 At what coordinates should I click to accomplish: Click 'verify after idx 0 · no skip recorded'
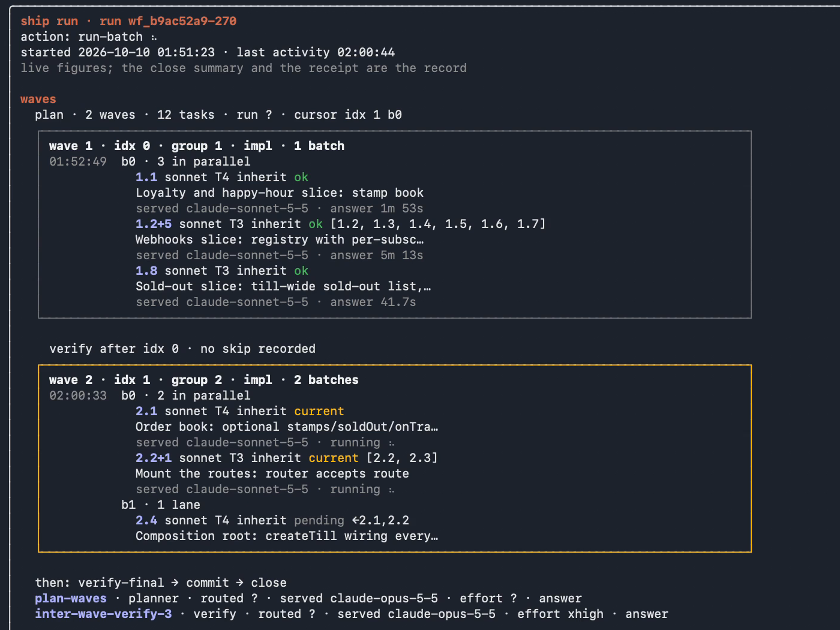(182, 349)
